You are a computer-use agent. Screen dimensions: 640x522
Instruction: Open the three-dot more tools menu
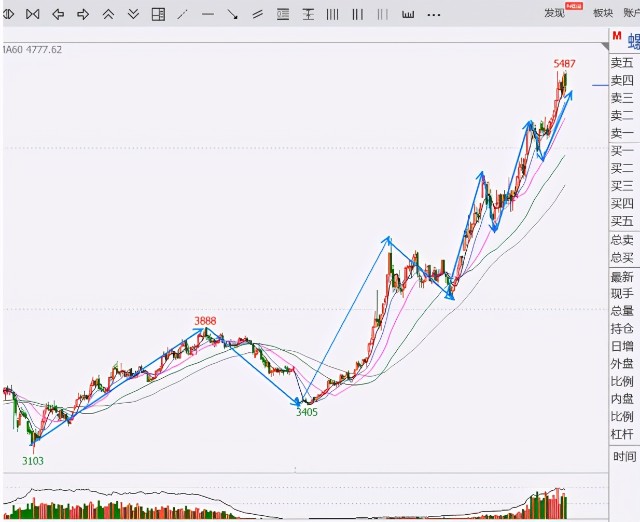point(433,14)
